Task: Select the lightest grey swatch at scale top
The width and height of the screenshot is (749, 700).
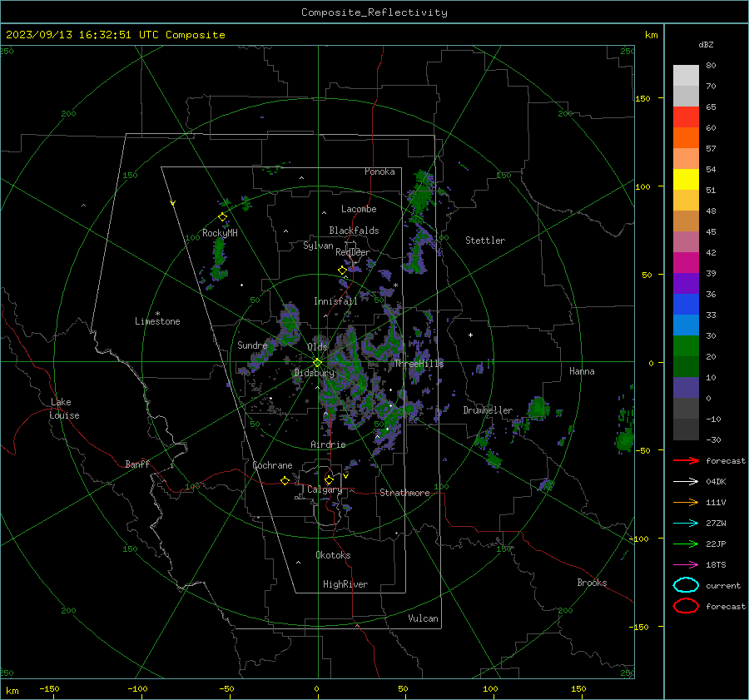Action: tap(686, 76)
